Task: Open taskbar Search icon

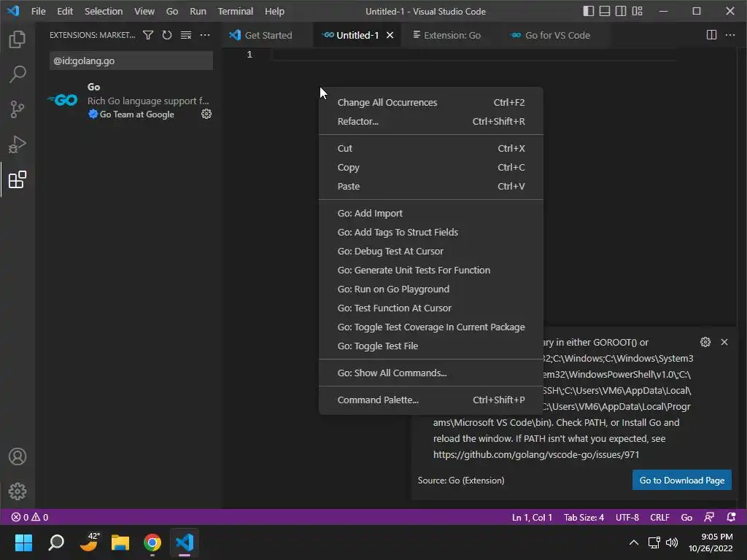Action: (x=56, y=542)
